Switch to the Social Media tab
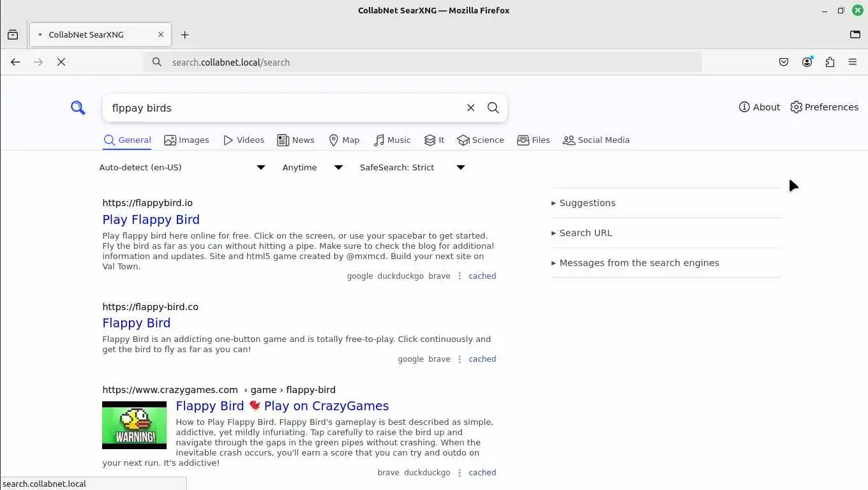Image resolution: width=868 pixels, height=490 pixels. click(596, 140)
